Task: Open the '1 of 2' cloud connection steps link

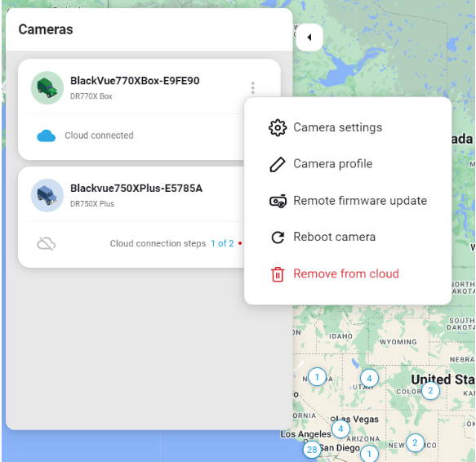Action: [x=222, y=243]
